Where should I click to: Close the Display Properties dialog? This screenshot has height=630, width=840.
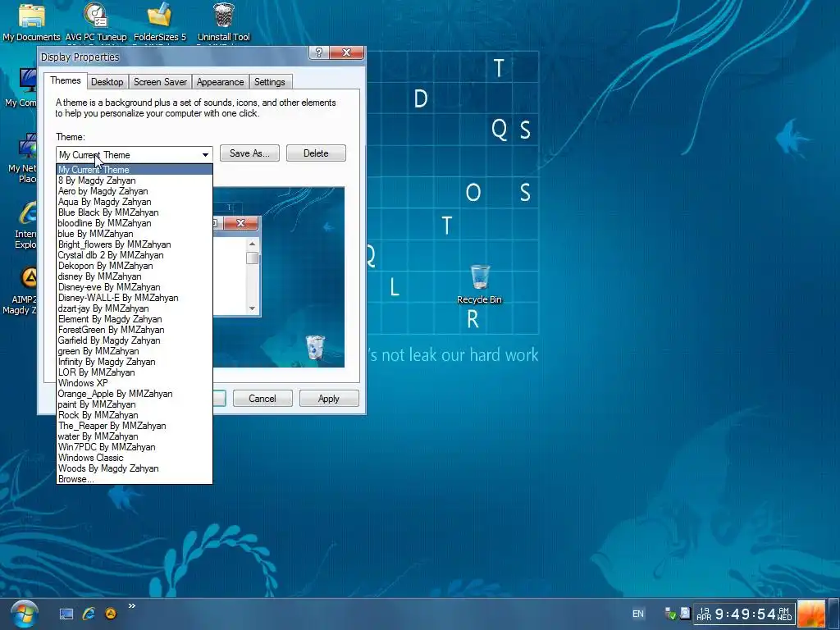point(347,52)
